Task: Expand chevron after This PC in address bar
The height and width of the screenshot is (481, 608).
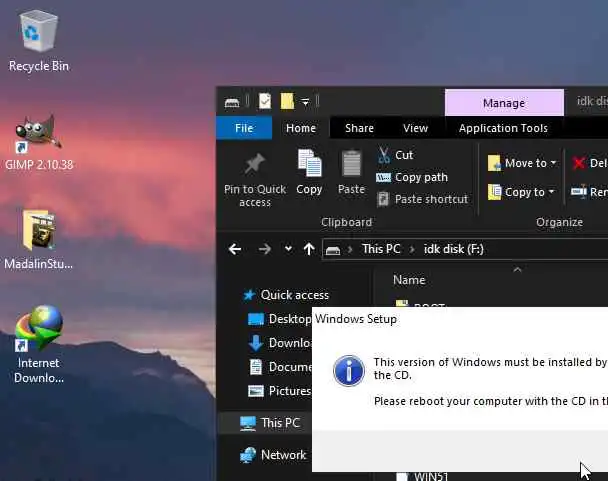Action: click(412, 249)
